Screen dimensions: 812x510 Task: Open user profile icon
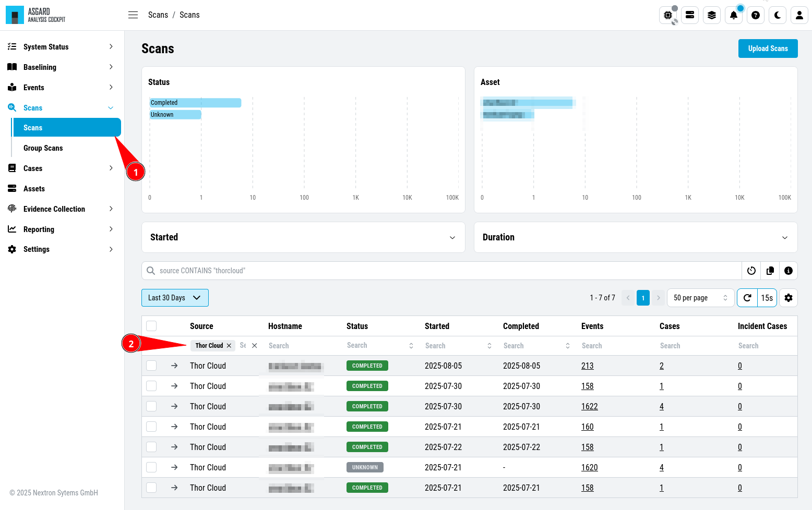point(799,15)
